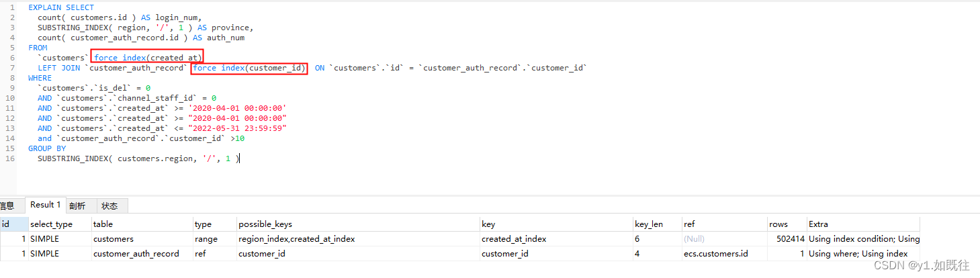Image resolution: width=980 pixels, height=278 pixels.
Task: Select the 'range' type cell
Action: coord(214,238)
